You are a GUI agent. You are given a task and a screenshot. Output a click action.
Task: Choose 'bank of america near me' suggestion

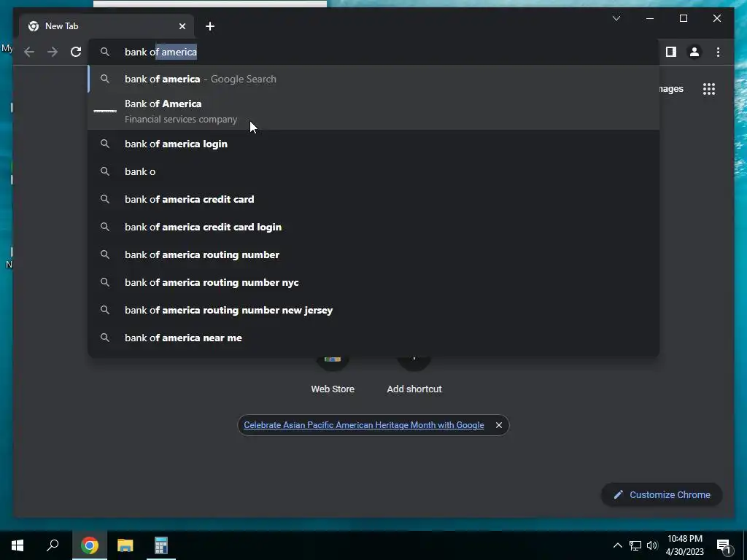(x=373, y=338)
